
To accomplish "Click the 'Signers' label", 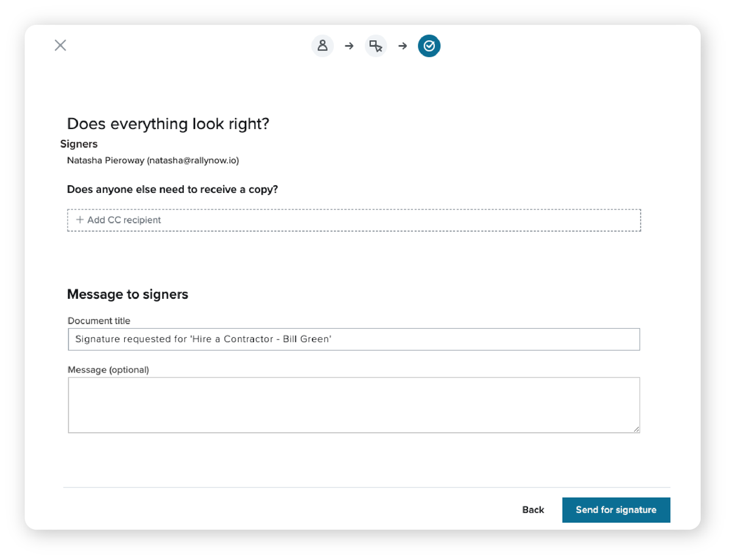I will coord(79,144).
